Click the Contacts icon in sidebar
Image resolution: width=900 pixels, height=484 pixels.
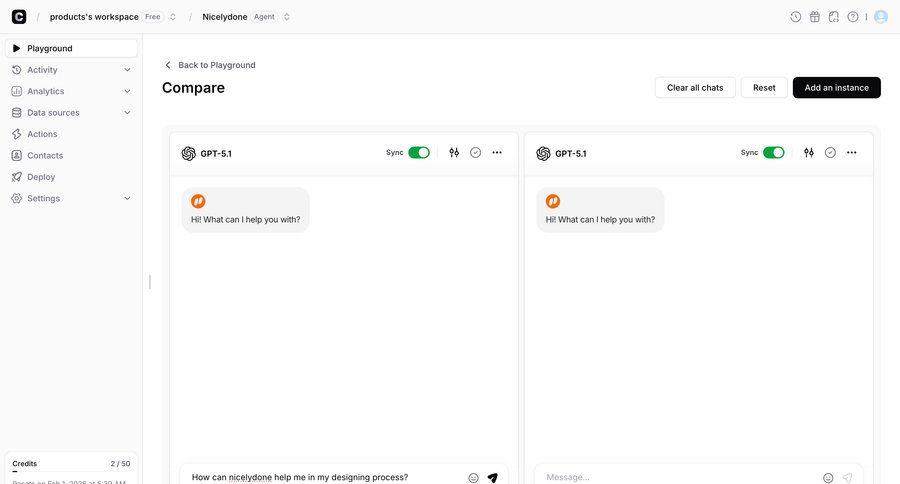point(17,156)
